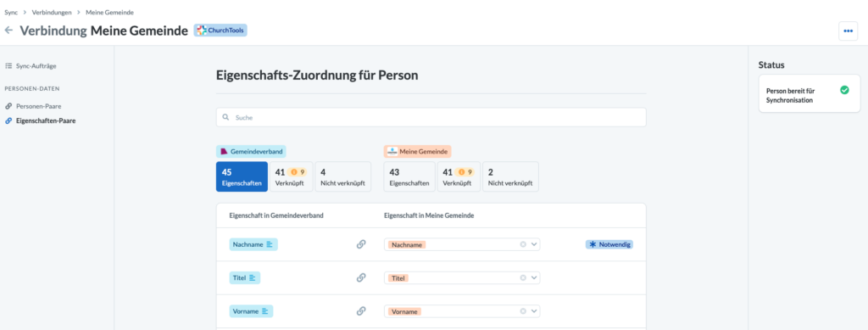Filter Gemeindeverband by 4 Nicht verknüpft
868x330 pixels.
click(x=342, y=176)
